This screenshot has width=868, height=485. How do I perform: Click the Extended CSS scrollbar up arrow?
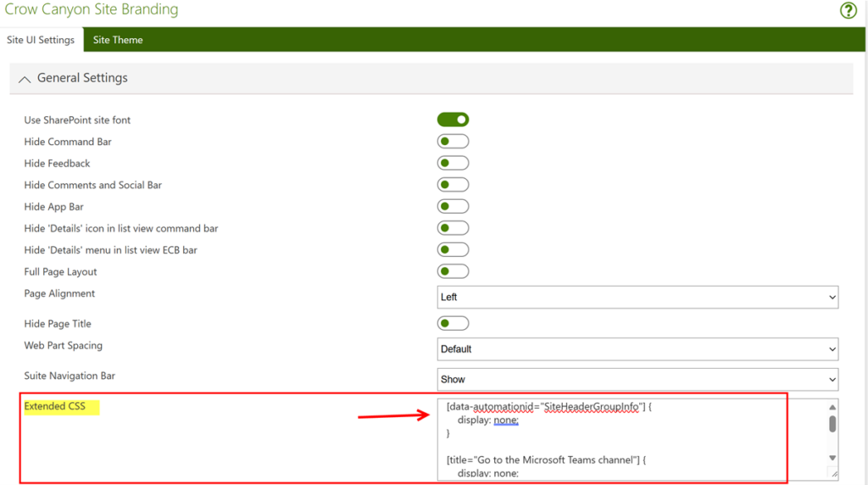click(x=832, y=407)
